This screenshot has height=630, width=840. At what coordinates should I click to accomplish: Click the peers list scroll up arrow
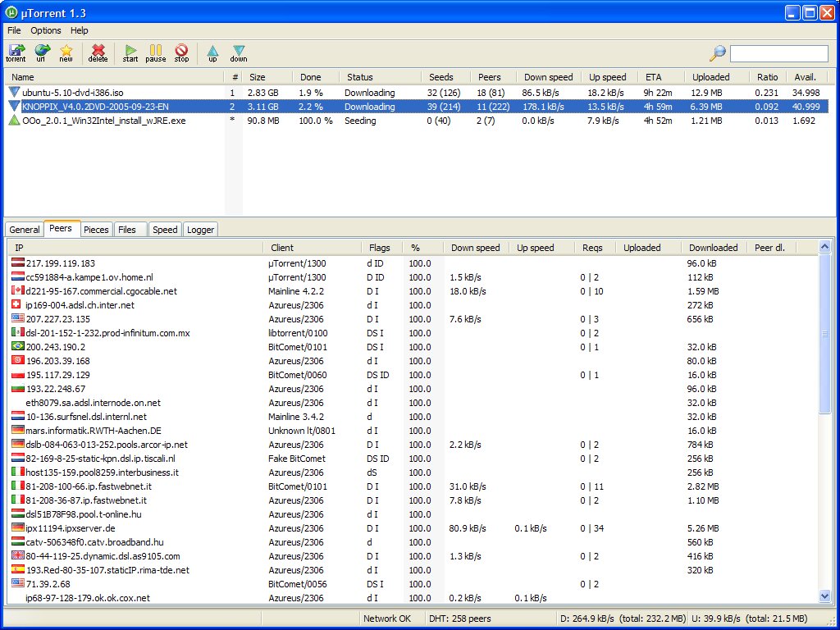pos(825,246)
